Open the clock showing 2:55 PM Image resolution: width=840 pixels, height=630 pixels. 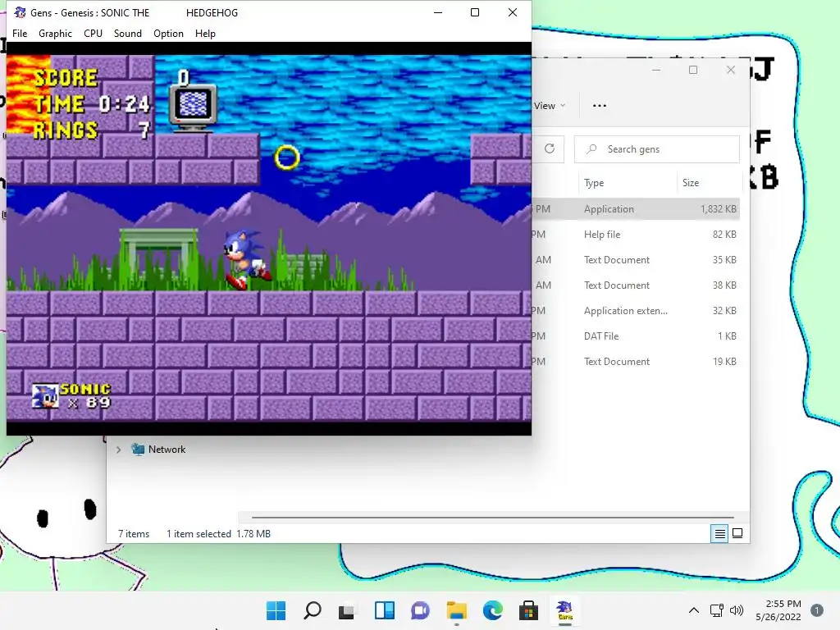(778, 610)
